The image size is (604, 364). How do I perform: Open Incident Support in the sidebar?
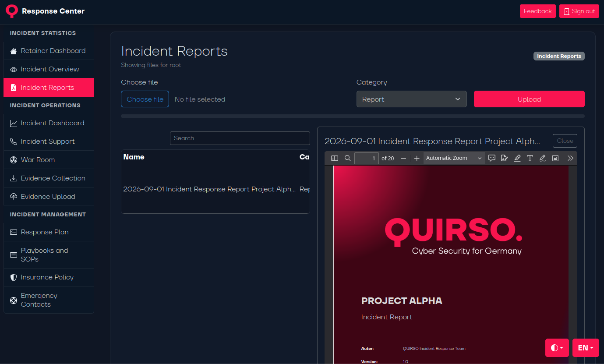pos(49,141)
